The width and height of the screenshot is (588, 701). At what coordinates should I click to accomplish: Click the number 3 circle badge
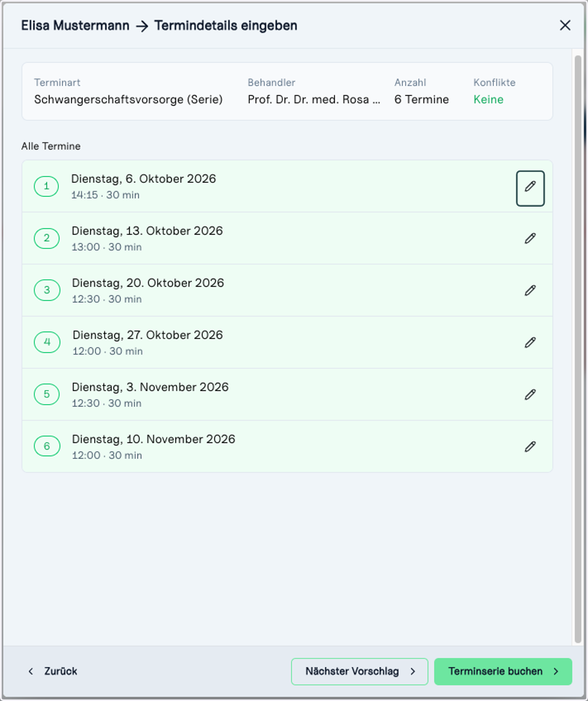tap(47, 290)
